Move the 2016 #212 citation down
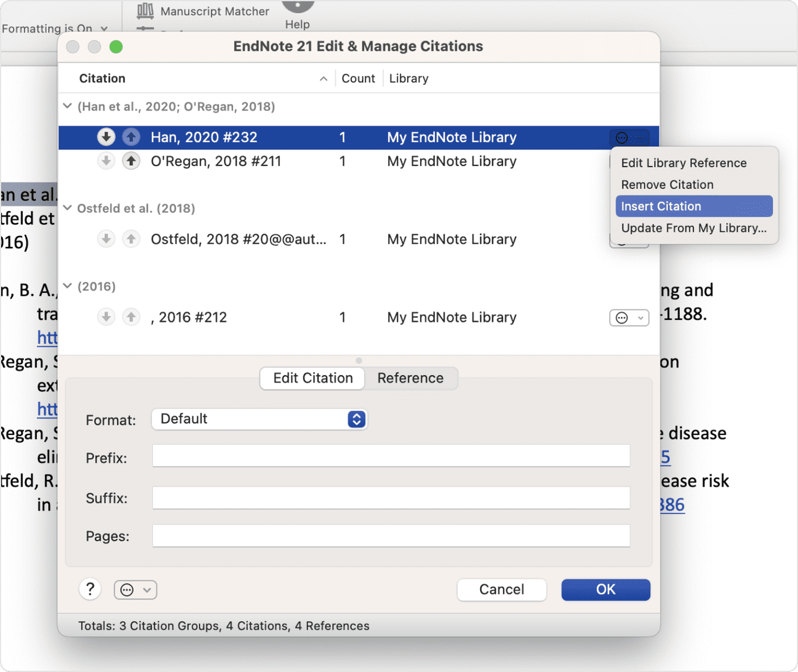This screenshot has height=672, width=798. [106, 317]
